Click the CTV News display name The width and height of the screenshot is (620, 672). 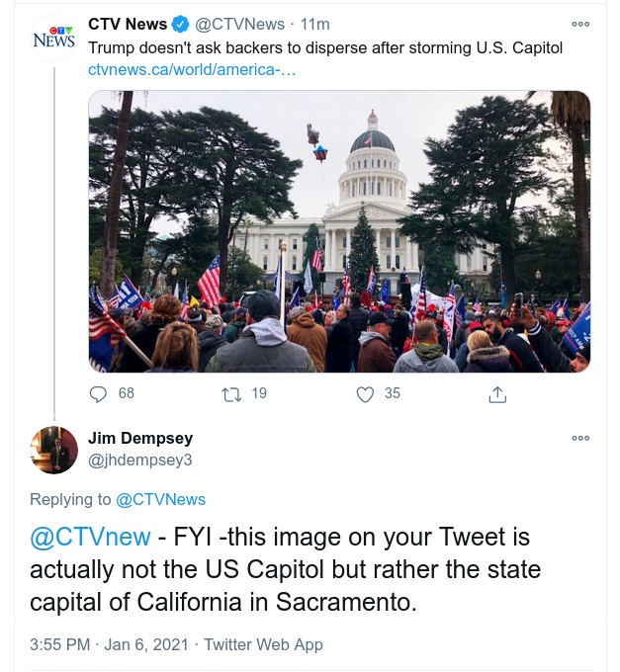pos(128,25)
